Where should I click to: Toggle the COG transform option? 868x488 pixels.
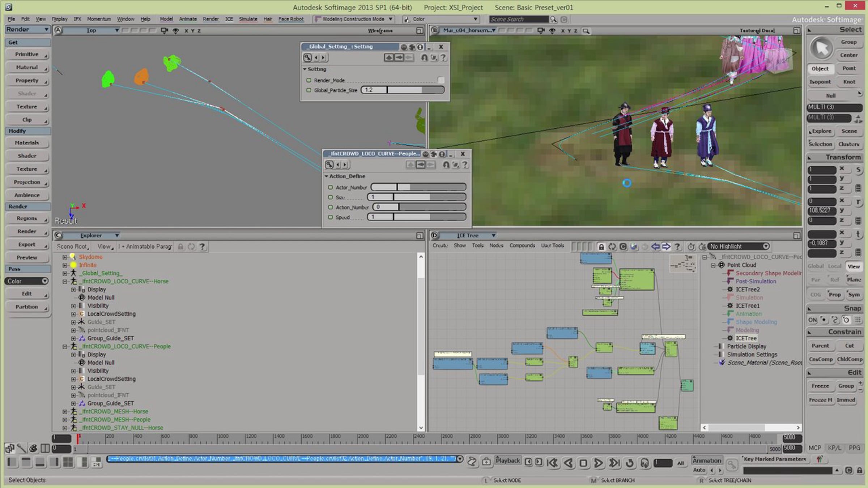pyautogui.click(x=816, y=295)
